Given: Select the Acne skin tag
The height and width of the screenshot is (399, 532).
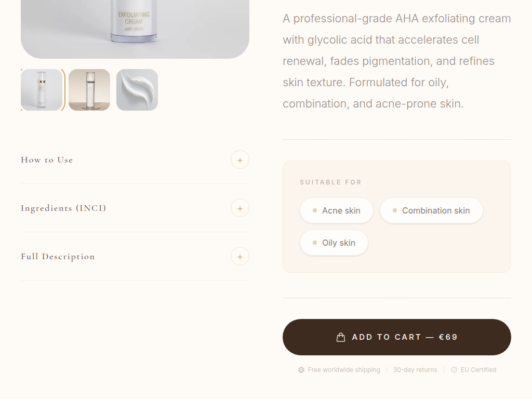Looking at the screenshot, I should (x=337, y=210).
